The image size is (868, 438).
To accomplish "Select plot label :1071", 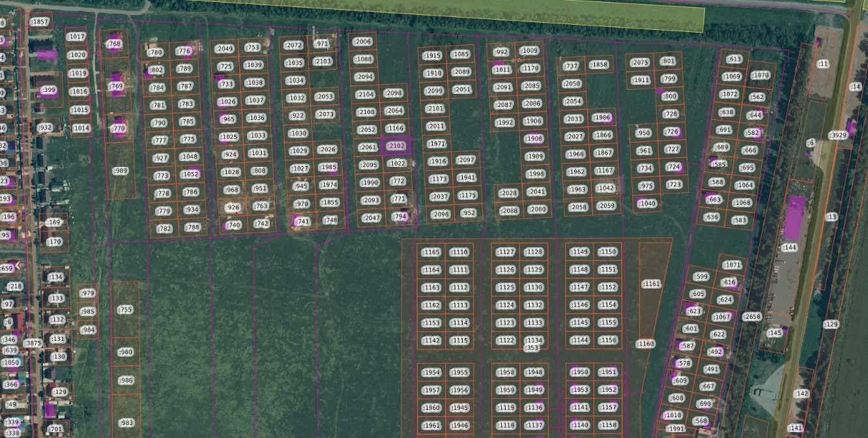I will point(732,265).
